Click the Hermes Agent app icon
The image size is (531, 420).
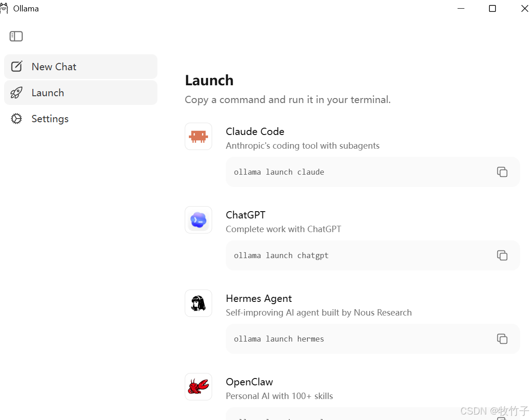point(198,303)
